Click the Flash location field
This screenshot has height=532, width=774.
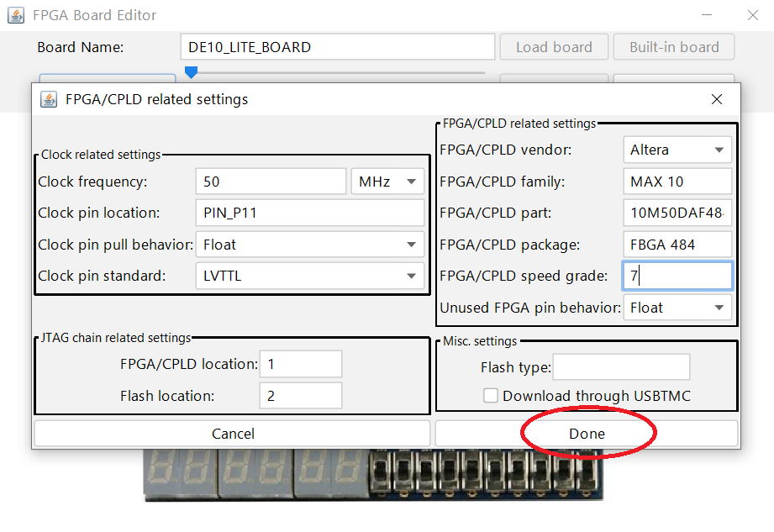click(301, 396)
